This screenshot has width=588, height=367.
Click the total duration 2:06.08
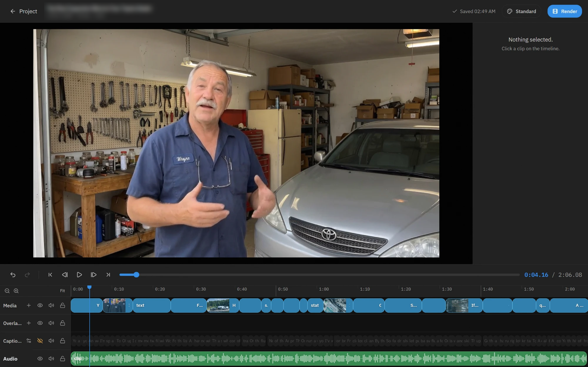click(x=570, y=275)
